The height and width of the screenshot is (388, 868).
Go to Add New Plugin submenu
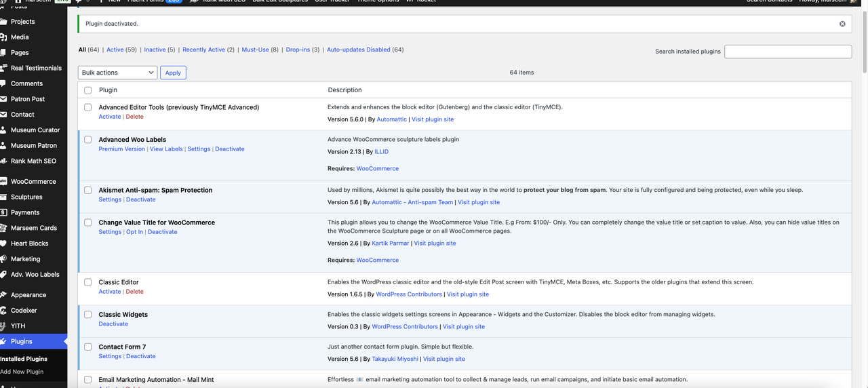(x=22, y=372)
